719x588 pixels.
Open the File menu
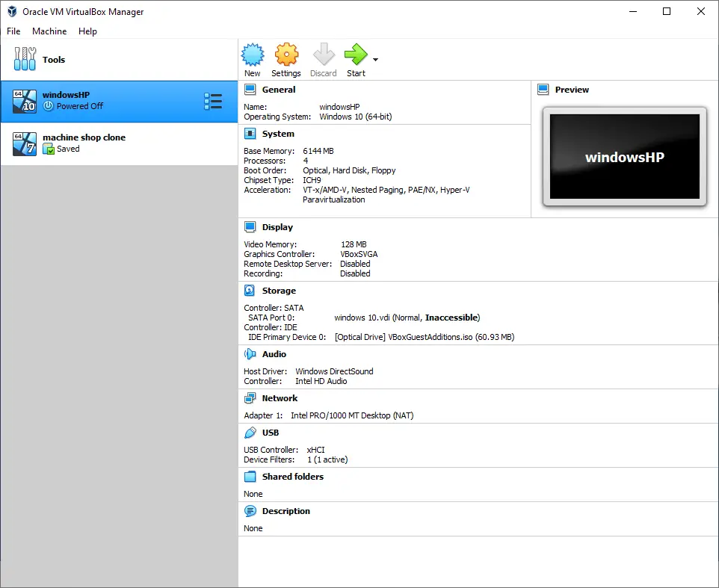(13, 31)
